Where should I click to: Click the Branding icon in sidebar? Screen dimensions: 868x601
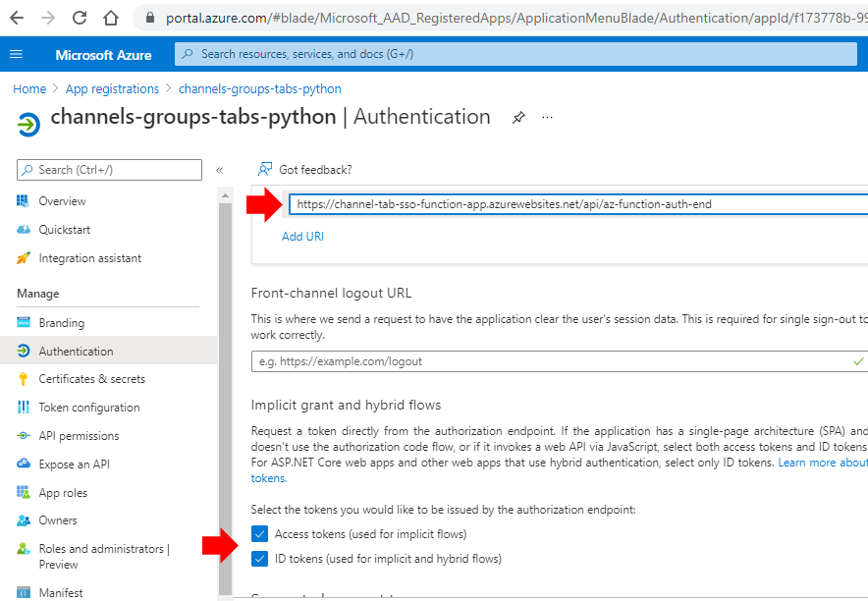point(24,323)
